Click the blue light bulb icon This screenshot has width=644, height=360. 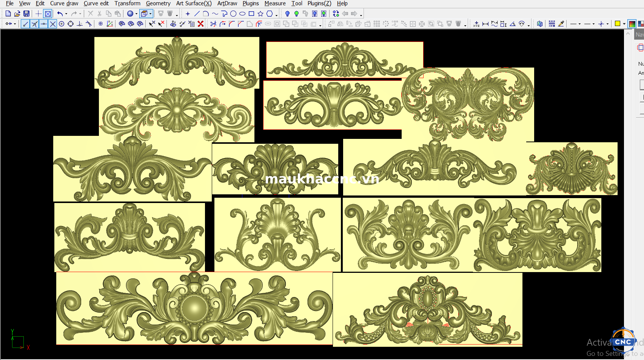pyautogui.click(x=287, y=14)
